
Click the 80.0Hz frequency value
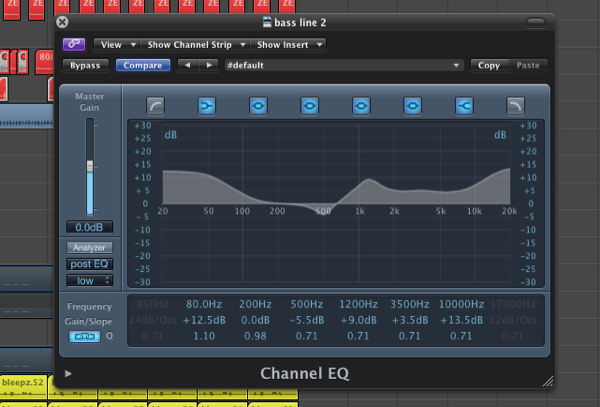pos(203,304)
